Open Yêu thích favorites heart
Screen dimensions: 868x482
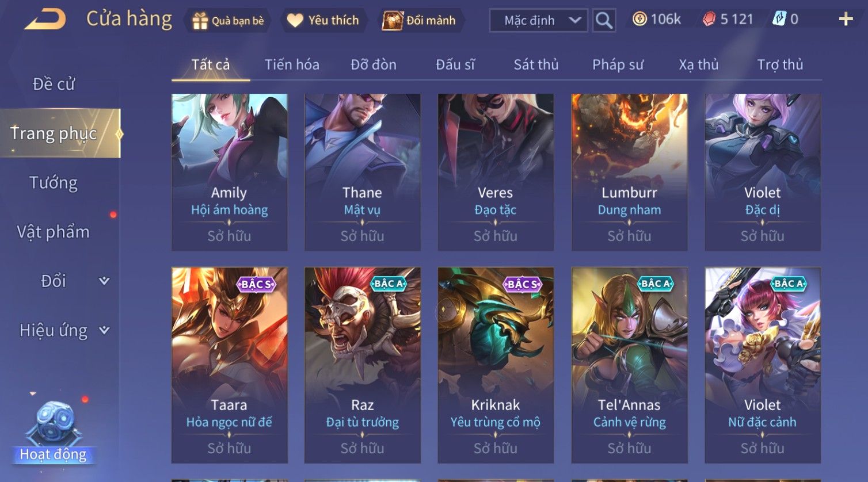tap(295, 21)
